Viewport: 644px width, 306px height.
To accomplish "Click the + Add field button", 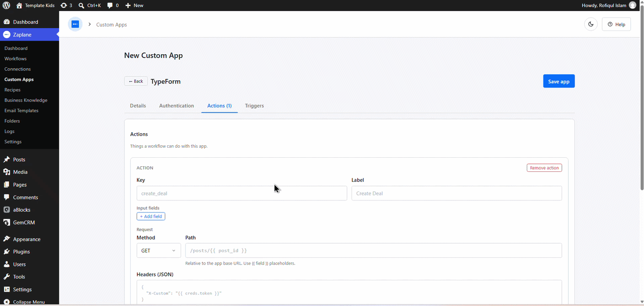I will (x=151, y=216).
